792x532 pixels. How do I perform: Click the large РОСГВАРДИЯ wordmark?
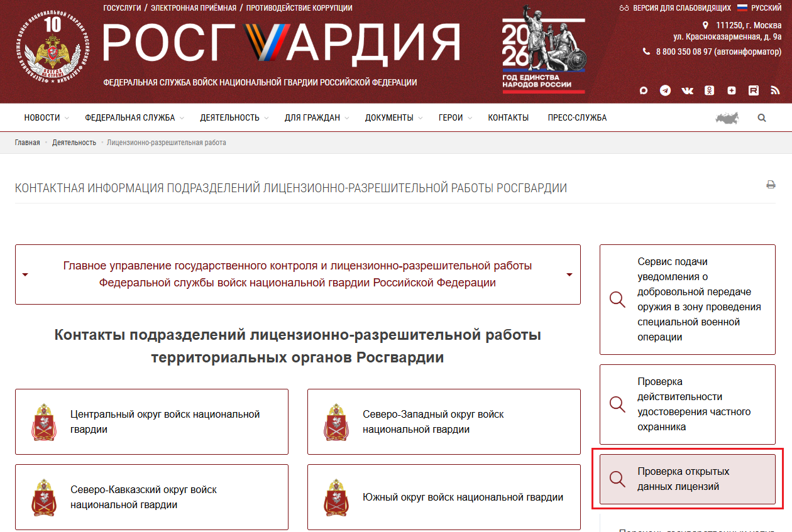point(282,44)
